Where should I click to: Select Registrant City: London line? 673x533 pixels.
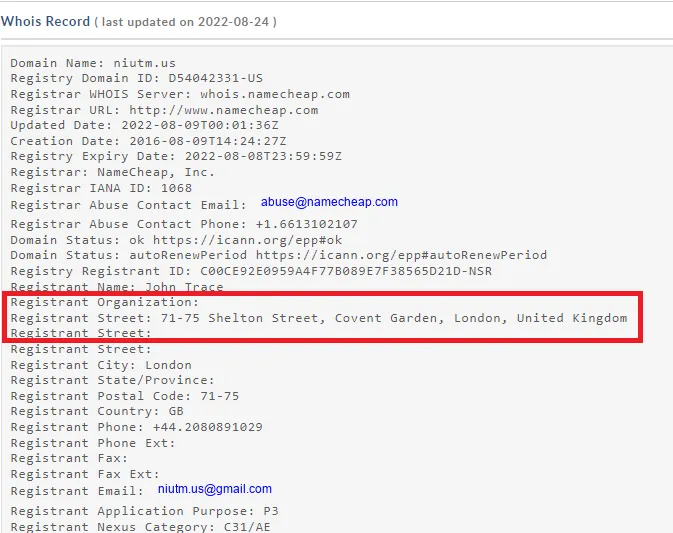point(101,365)
